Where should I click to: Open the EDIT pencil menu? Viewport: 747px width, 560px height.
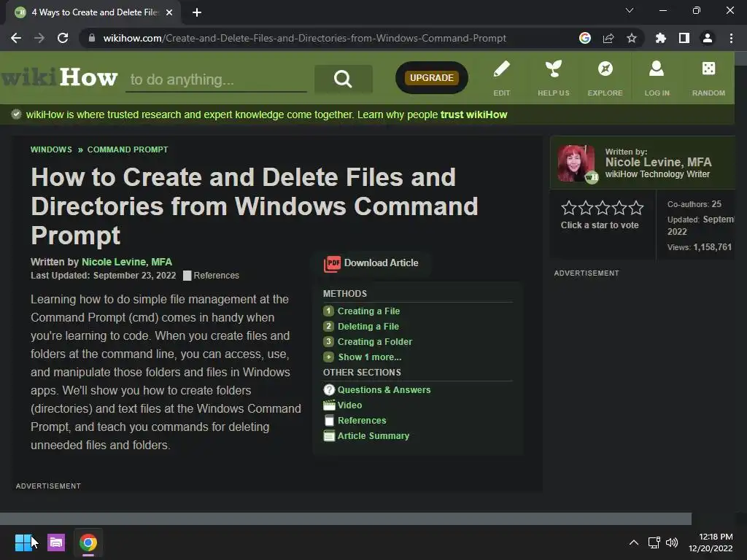point(502,78)
